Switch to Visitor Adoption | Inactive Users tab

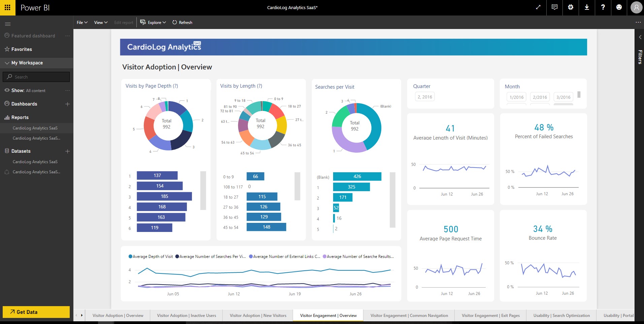187,316
